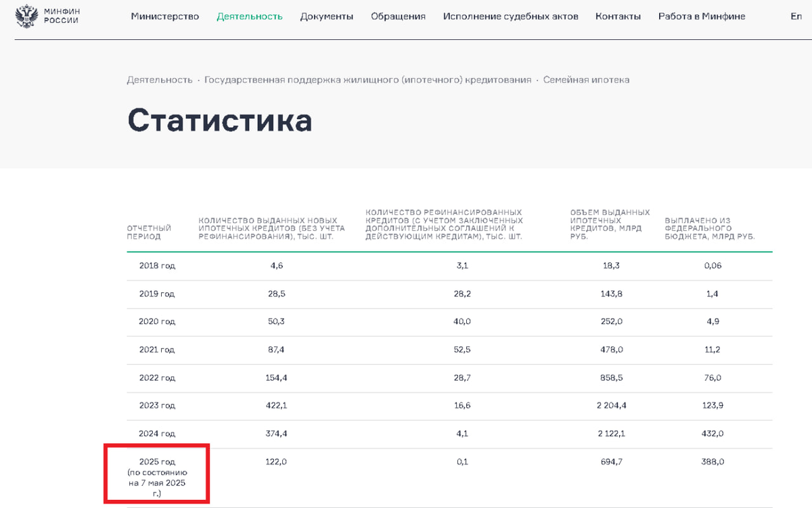Image resolution: width=812 pixels, height=508 pixels.
Task: Select the Выплачено из федерального бюджета header
Action: coord(710,229)
